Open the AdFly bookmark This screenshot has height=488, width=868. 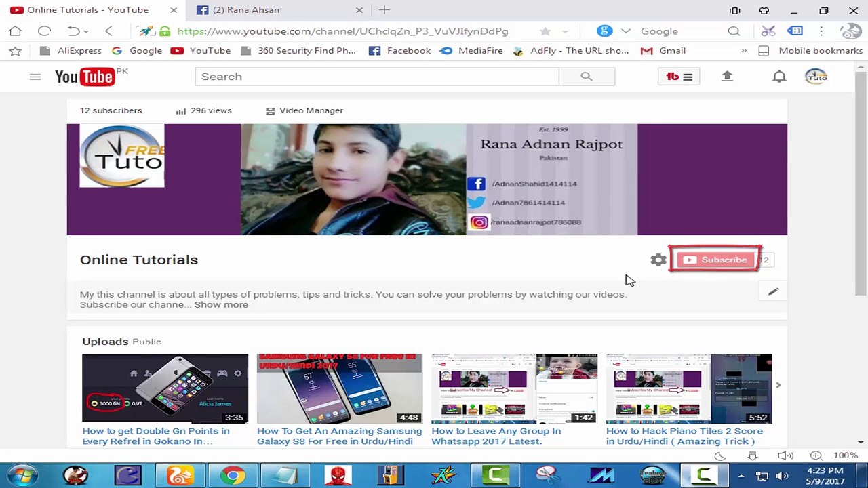coord(571,51)
